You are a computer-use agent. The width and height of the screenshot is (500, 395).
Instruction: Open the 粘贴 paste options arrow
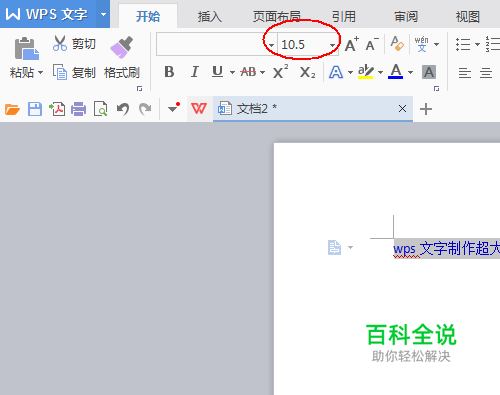pyautogui.click(x=41, y=72)
